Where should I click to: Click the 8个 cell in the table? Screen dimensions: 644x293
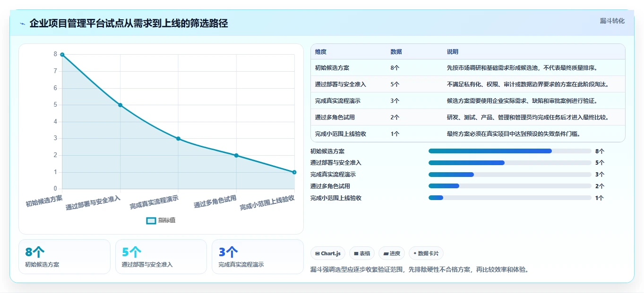(x=395, y=68)
